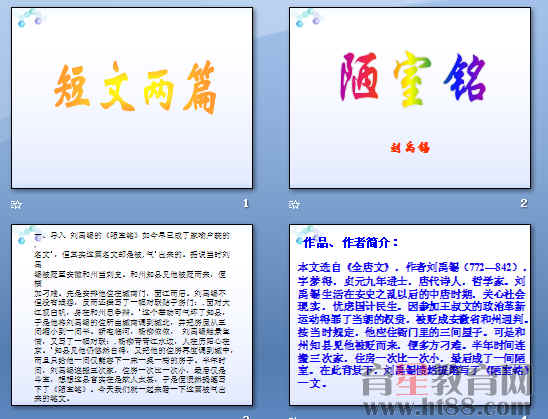Viewport: 548px width, 419px height.
Task: Select slide 2 thumbnail titled 陋室铭
Action: coord(410,98)
